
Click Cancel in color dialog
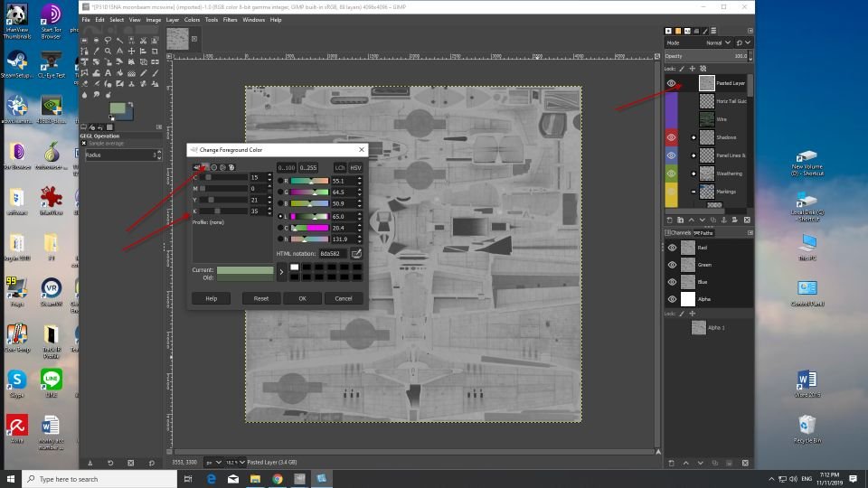(344, 298)
